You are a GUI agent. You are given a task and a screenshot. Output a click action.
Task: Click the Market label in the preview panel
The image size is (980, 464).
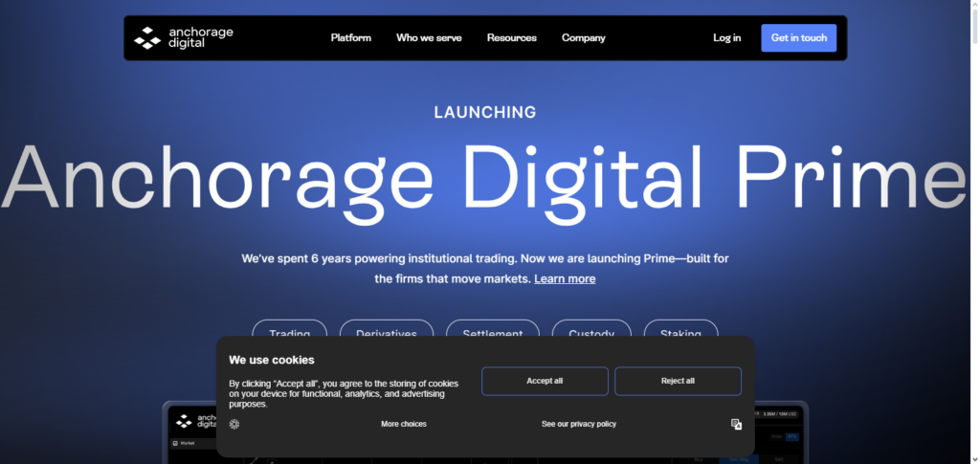[188, 443]
